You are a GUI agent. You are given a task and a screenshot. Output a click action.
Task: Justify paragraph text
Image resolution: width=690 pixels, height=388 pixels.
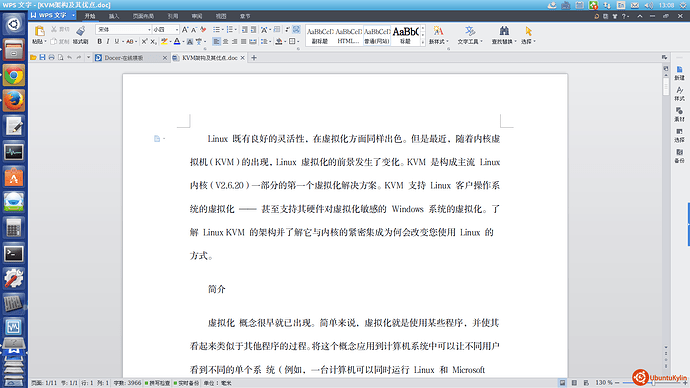(x=243, y=41)
